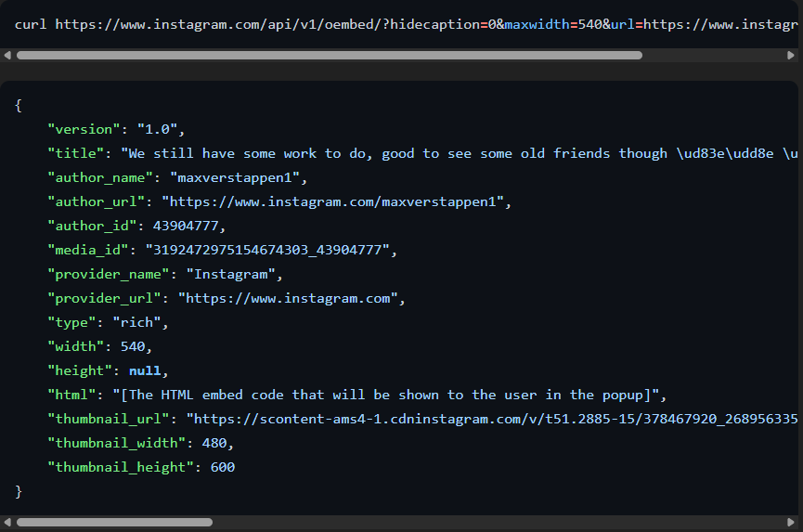Viewport: 803px width, 532px height.
Task: Click the "version" key
Action: pos(84,129)
